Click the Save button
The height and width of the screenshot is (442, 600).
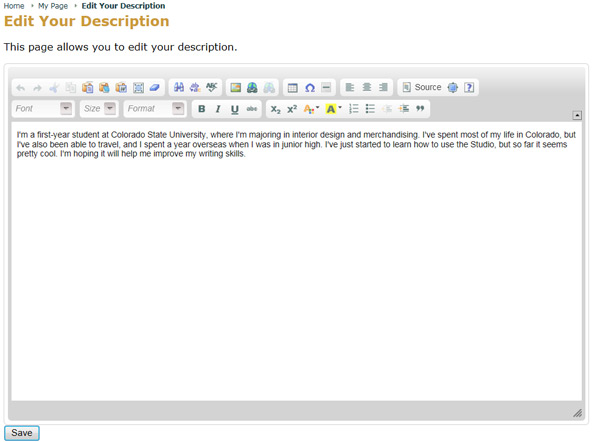(x=22, y=433)
